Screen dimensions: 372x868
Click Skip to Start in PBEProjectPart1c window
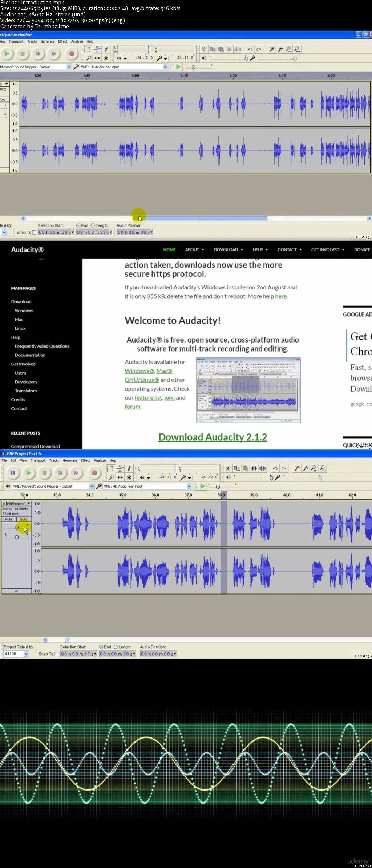pos(60,473)
